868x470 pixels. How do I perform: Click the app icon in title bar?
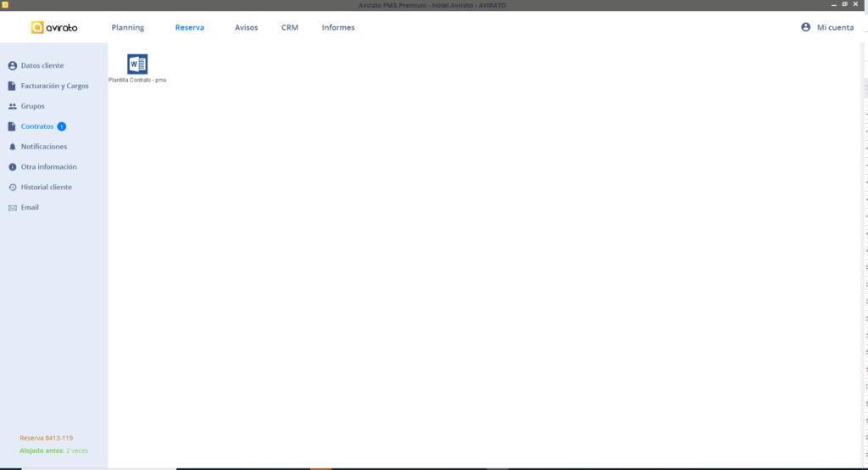click(5, 5)
